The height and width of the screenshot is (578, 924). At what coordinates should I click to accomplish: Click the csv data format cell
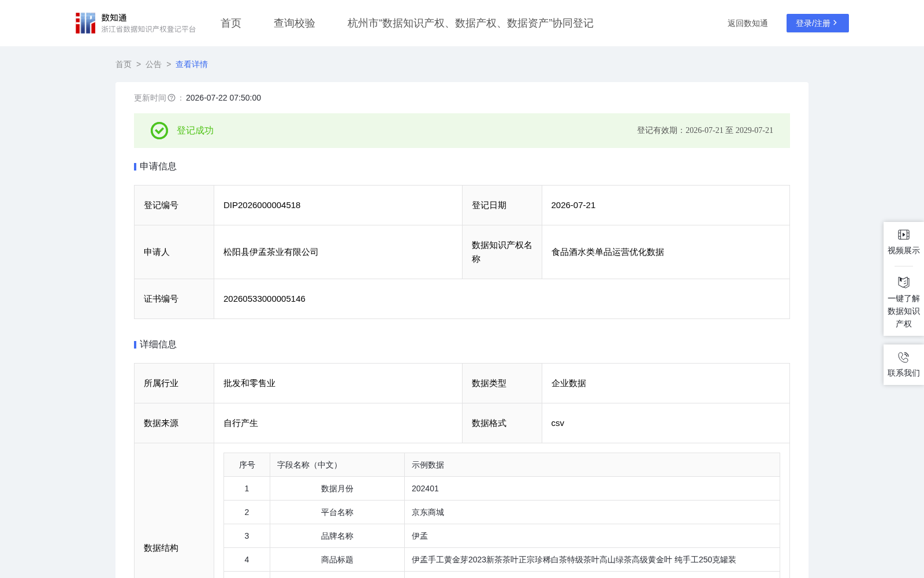click(x=666, y=423)
